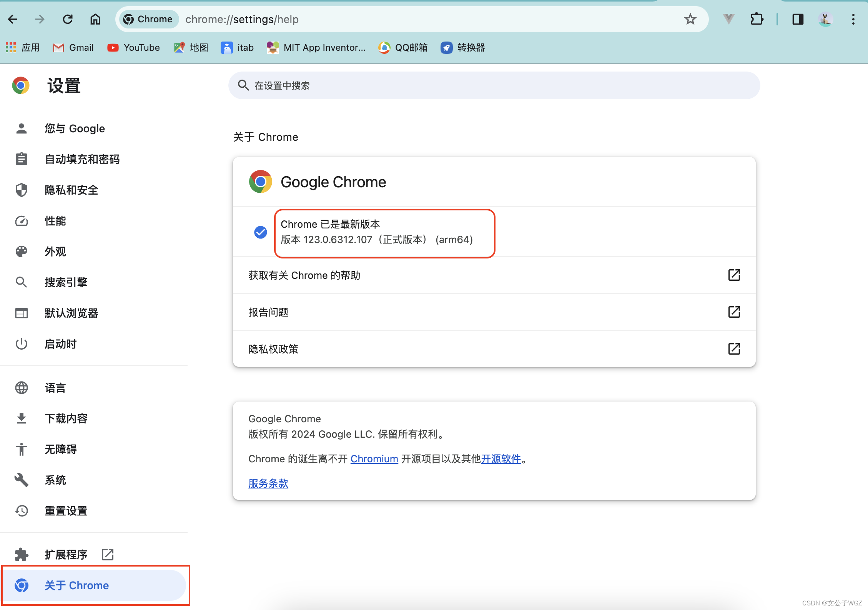Click 搜索引擎 search engine icon
This screenshot has width=868, height=610.
click(x=21, y=283)
